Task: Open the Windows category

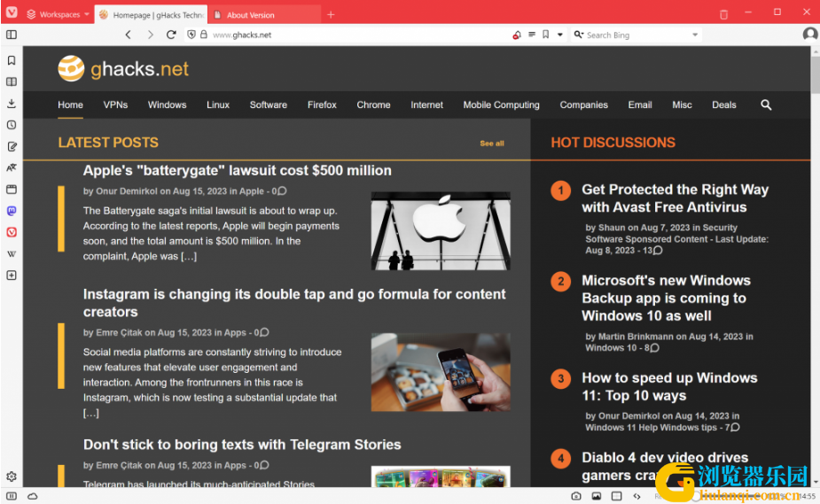Action: pos(167,105)
